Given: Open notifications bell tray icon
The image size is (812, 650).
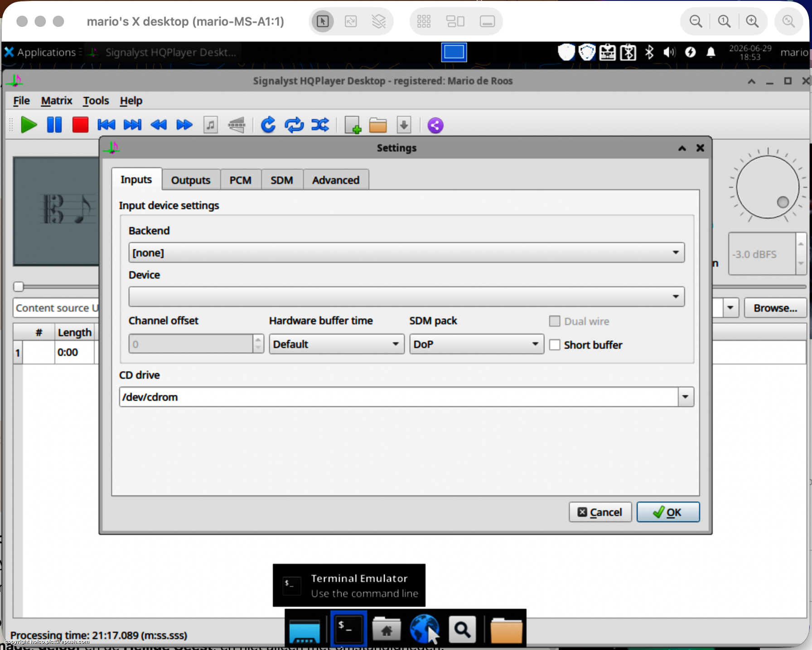Looking at the screenshot, I should tap(711, 53).
